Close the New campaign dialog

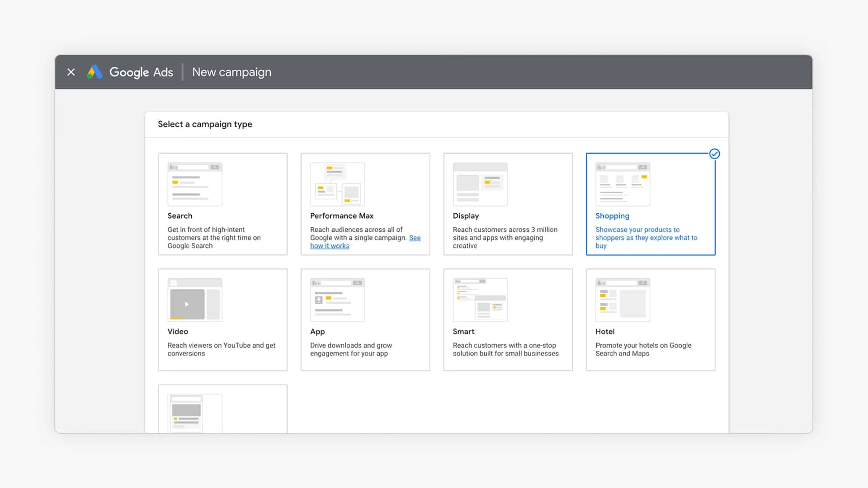click(71, 72)
